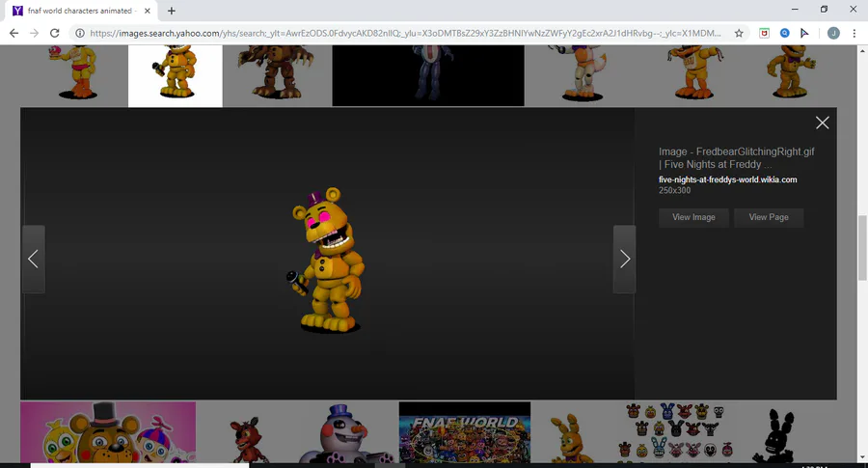The width and height of the screenshot is (868, 468).
Task: Open the pink background Freddy group thumbnail
Action: [108, 432]
